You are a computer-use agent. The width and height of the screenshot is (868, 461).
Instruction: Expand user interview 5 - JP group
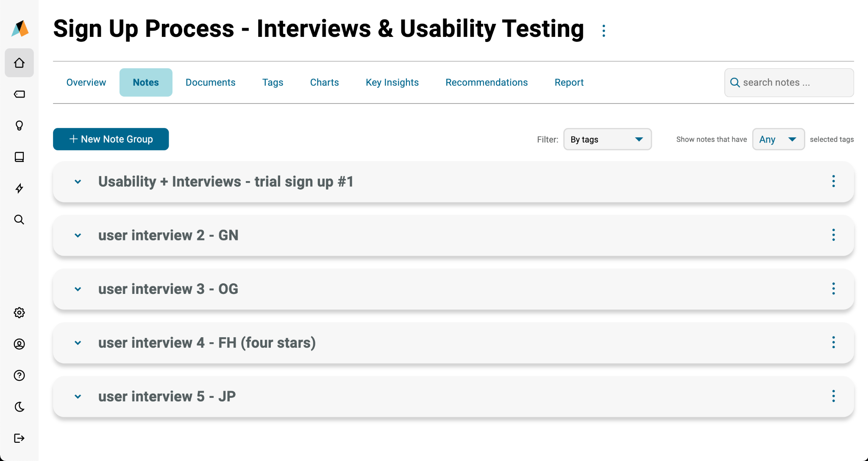(x=78, y=397)
